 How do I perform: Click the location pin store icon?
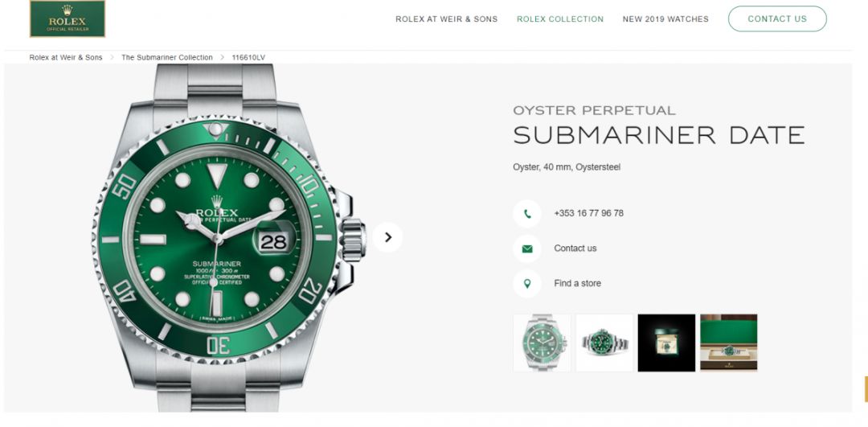pyautogui.click(x=527, y=284)
